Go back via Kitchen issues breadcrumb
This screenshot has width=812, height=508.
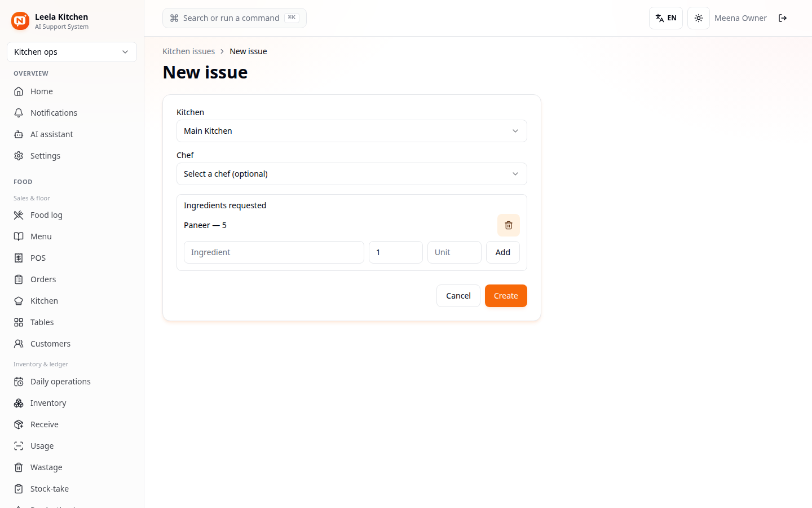point(188,51)
